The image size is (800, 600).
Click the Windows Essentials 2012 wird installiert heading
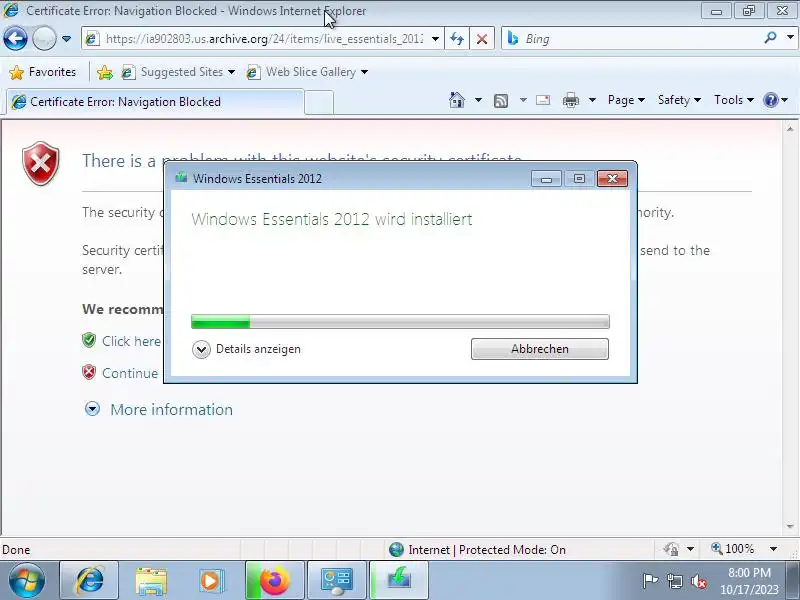(x=332, y=219)
